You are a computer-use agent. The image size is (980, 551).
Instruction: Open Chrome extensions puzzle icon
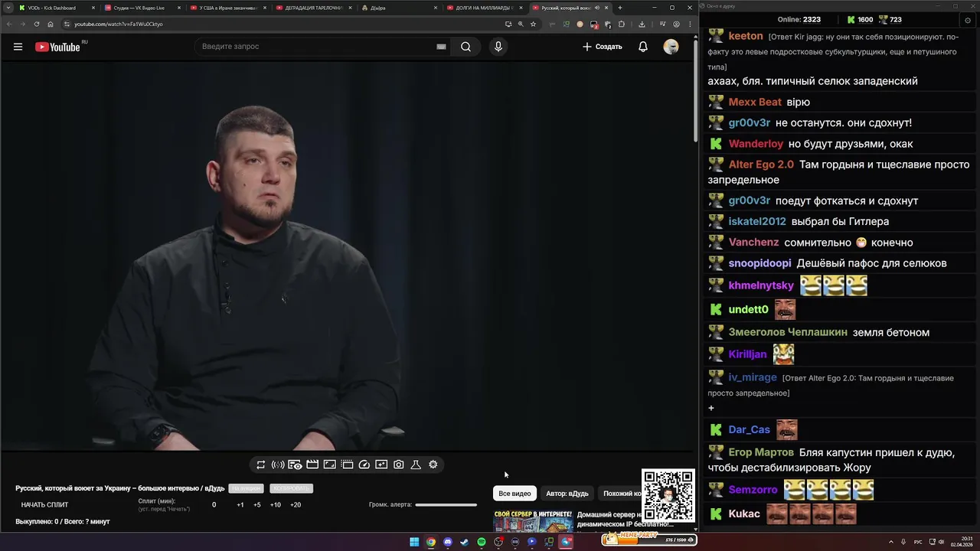click(621, 24)
